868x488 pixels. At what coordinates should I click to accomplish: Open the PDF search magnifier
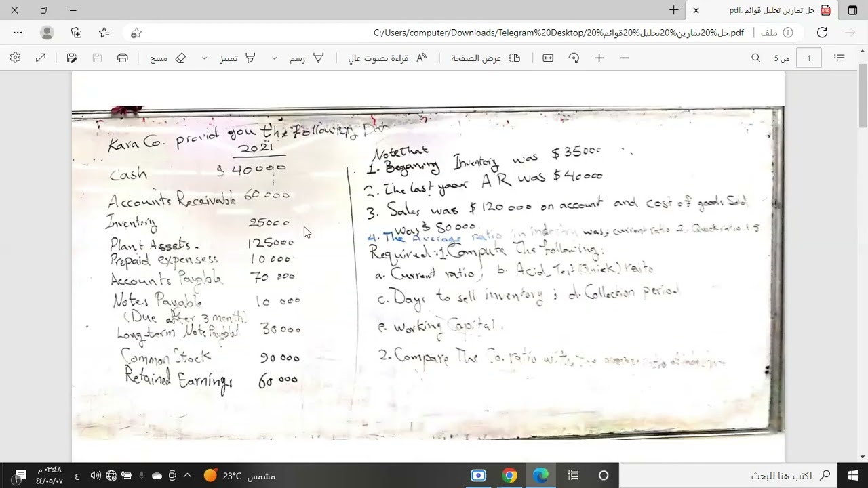pyautogui.click(x=756, y=58)
